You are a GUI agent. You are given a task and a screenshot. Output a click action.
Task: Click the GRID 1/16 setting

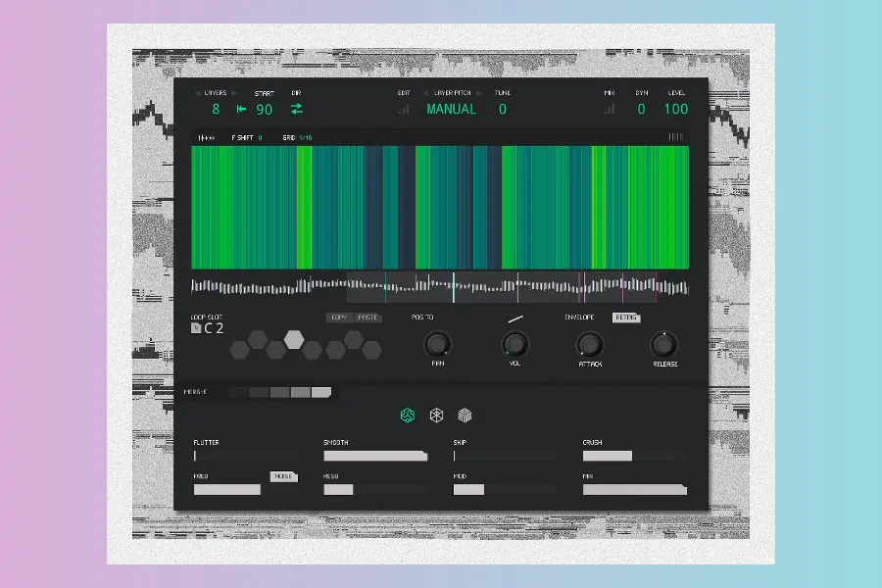point(297,138)
